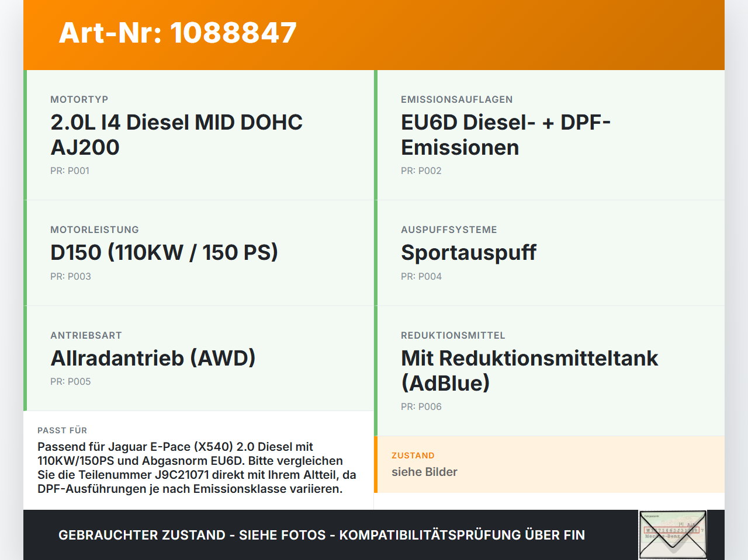The width and height of the screenshot is (748, 560).
Task: Click the PR: P004 code
Action: click(421, 276)
